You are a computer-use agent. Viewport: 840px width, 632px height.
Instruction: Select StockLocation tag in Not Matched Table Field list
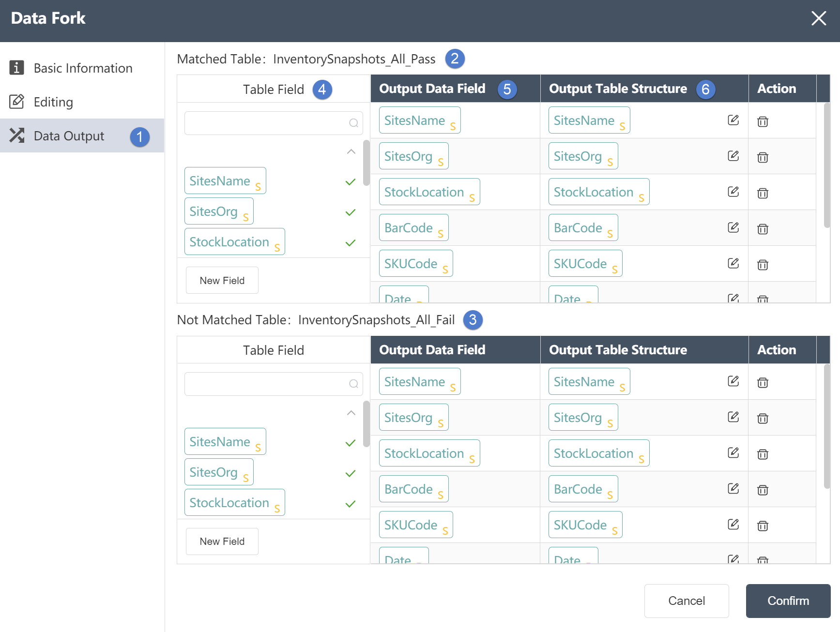point(235,502)
